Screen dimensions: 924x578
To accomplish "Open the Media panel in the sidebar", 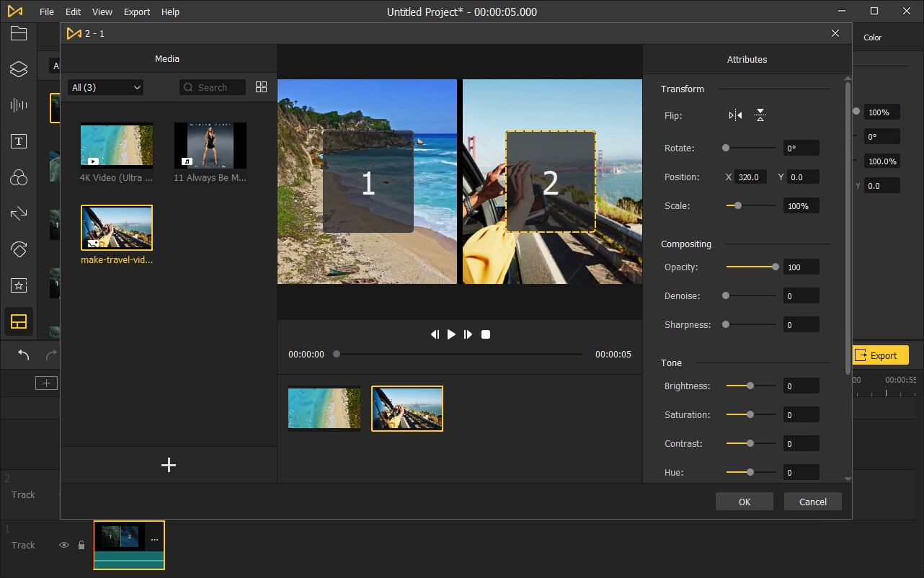I will 19,33.
